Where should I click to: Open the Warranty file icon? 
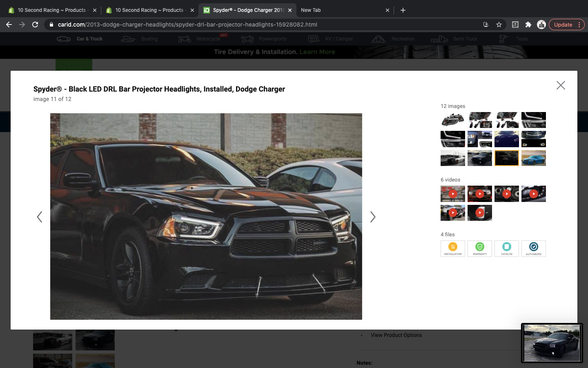click(479, 248)
